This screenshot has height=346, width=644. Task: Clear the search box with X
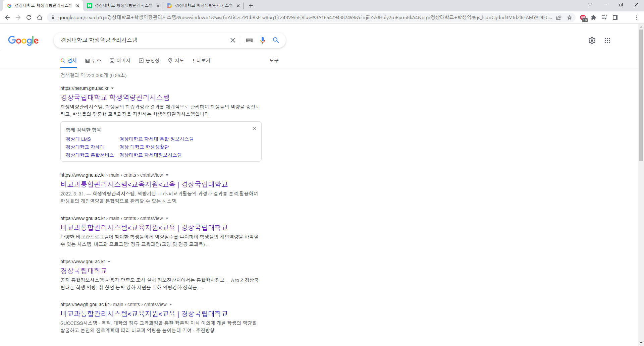233,40
